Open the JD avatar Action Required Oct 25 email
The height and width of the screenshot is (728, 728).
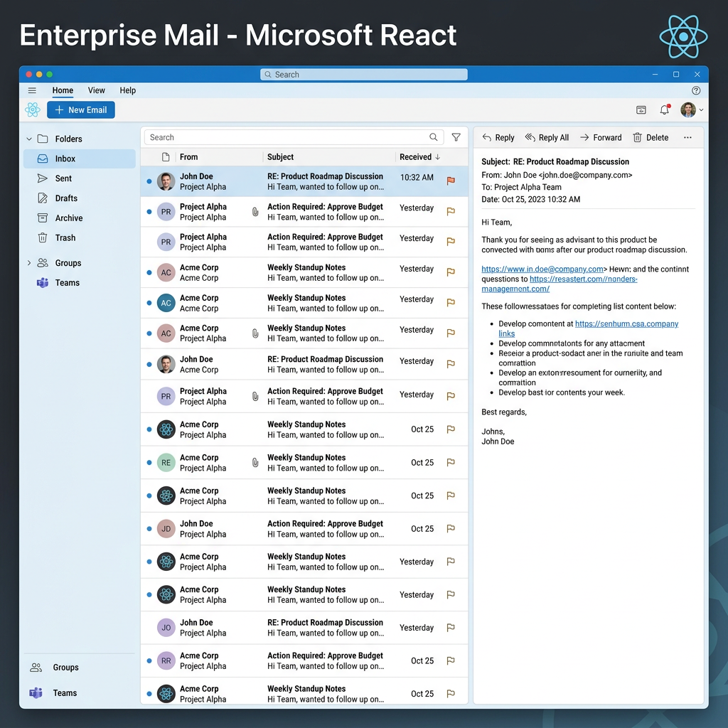(304, 529)
